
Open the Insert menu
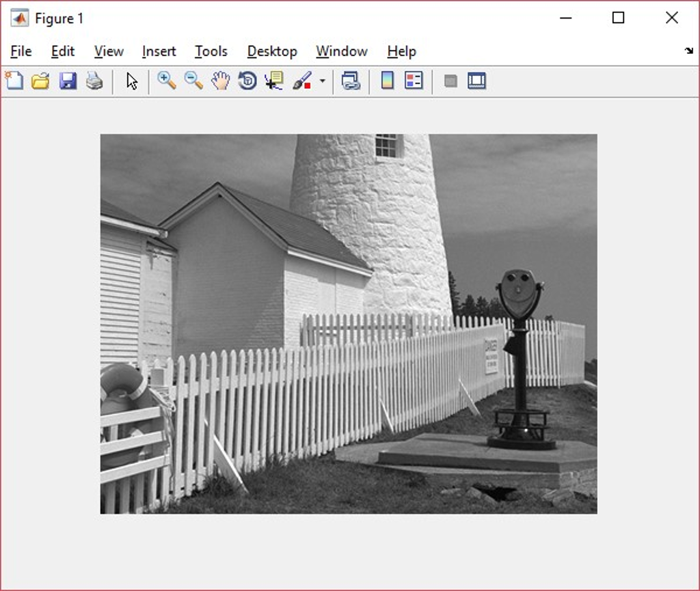159,51
